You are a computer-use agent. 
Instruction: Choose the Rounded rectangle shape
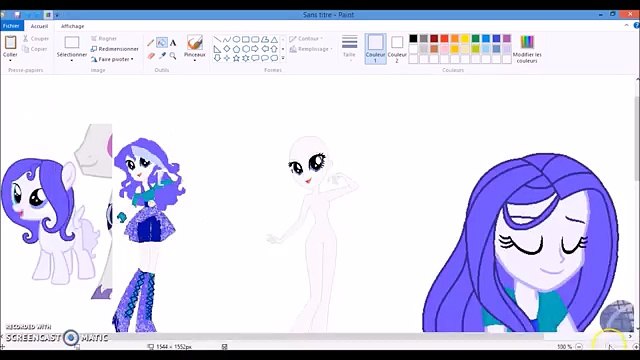click(255, 40)
